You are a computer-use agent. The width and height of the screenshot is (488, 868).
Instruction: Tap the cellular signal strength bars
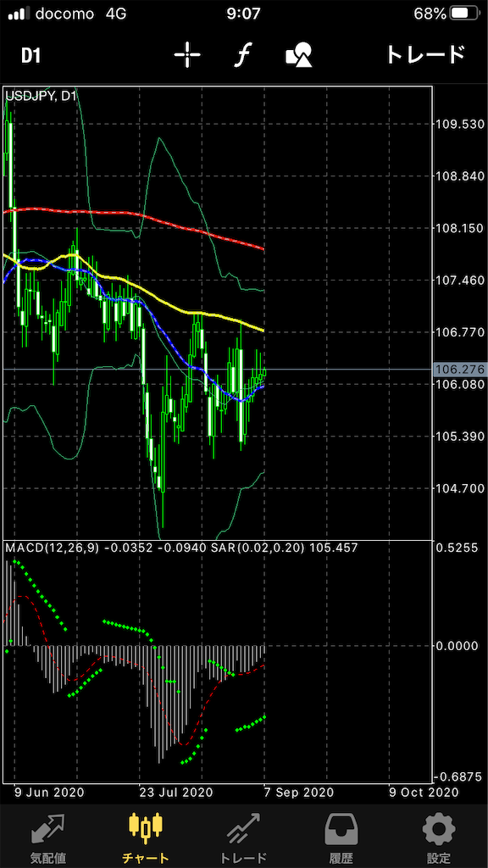(19, 14)
